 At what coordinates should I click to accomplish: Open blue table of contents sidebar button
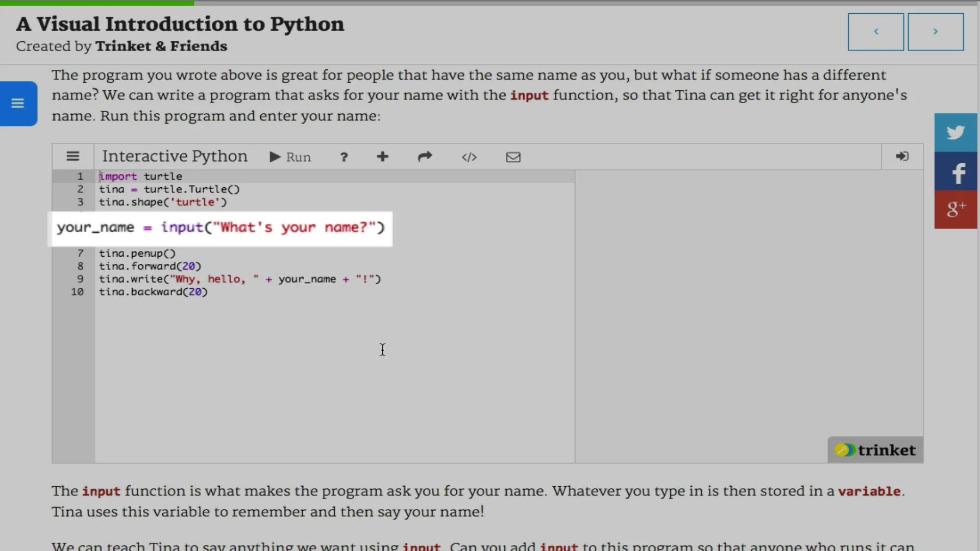[18, 104]
